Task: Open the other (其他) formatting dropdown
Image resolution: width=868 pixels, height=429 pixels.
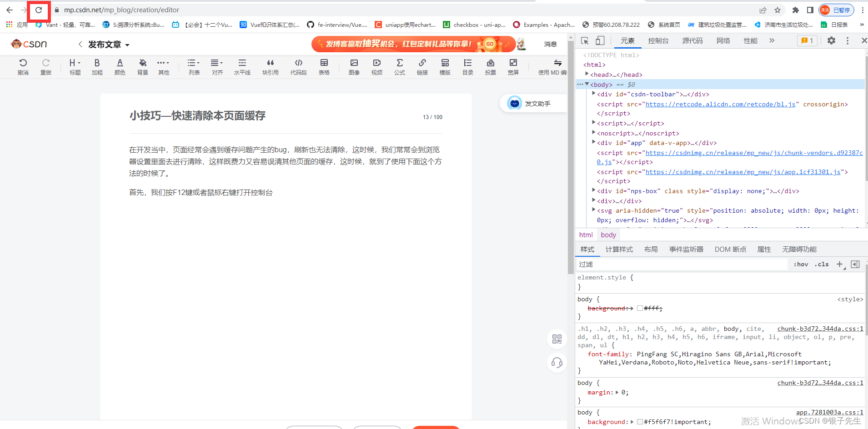Action: pyautogui.click(x=163, y=67)
